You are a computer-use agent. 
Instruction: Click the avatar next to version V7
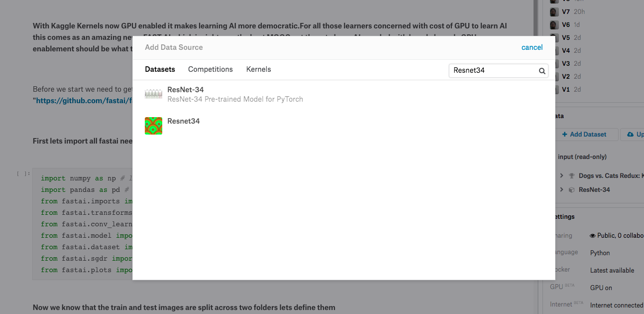(554, 11)
